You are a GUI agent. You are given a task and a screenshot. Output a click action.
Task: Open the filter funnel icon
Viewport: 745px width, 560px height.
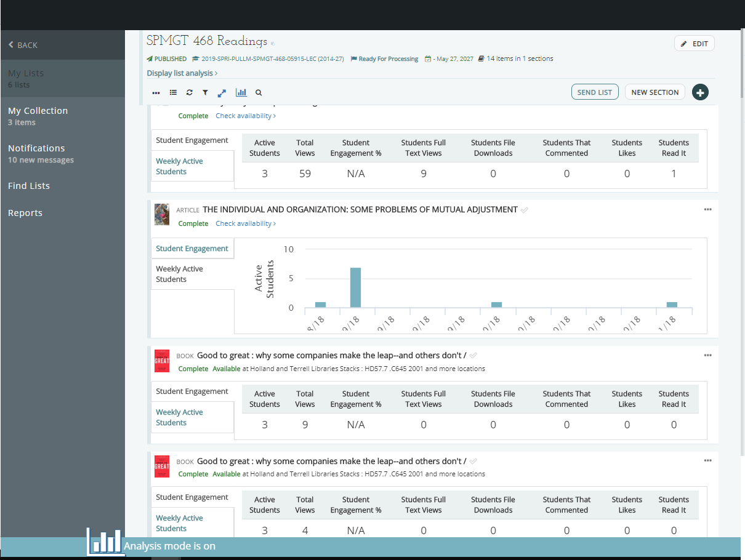point(205,93)
